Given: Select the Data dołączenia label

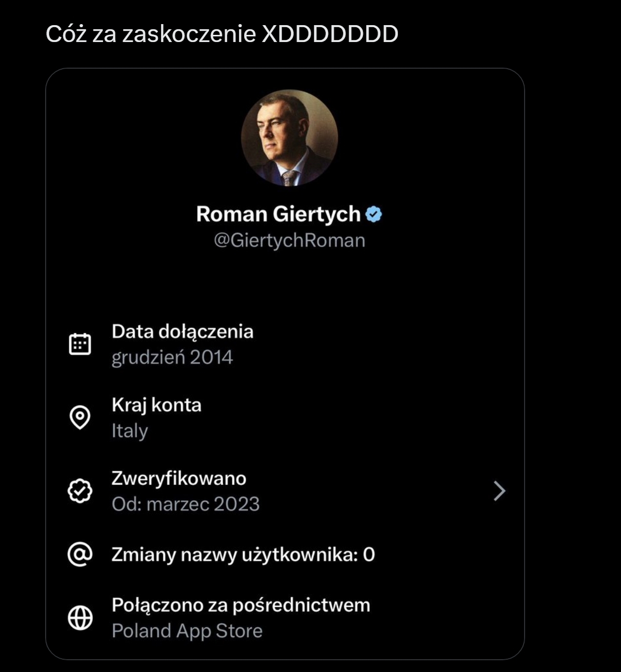Looking at the screenshot, I should click(183, 332).
